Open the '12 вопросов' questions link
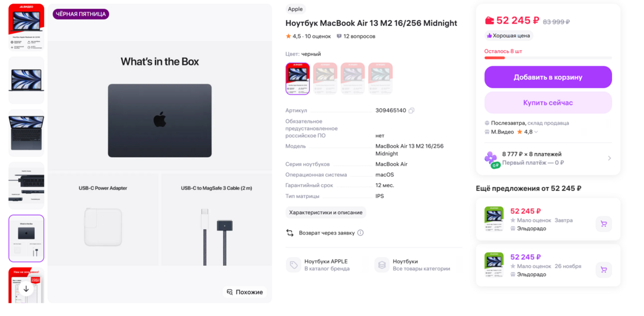The height and width of the screenshot is (316, 644). (x=356, y=37)
